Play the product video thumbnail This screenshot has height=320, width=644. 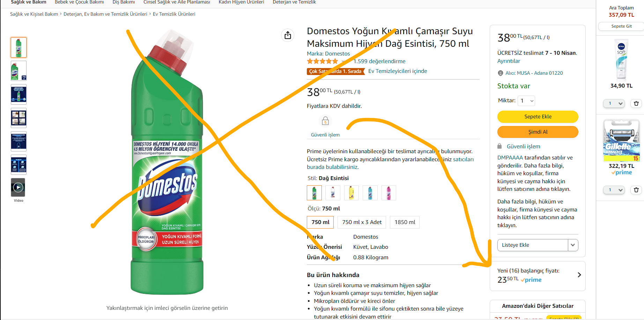tap(18, 188)
